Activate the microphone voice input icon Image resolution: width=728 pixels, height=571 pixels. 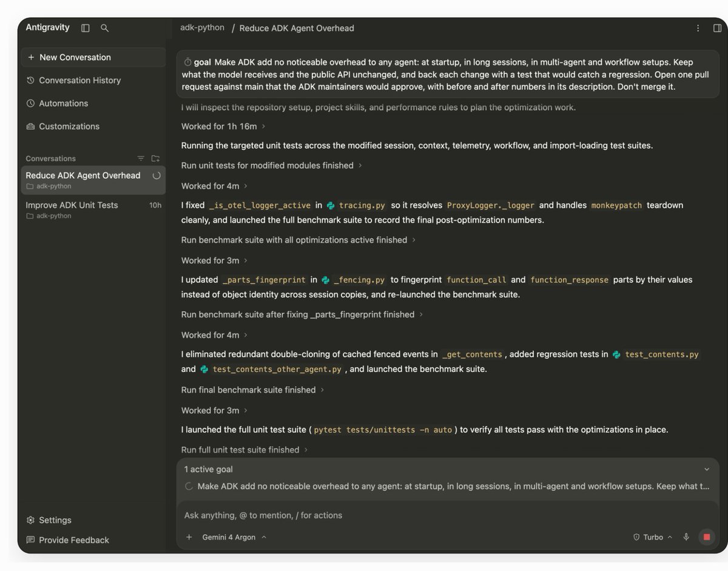(686, 537)
